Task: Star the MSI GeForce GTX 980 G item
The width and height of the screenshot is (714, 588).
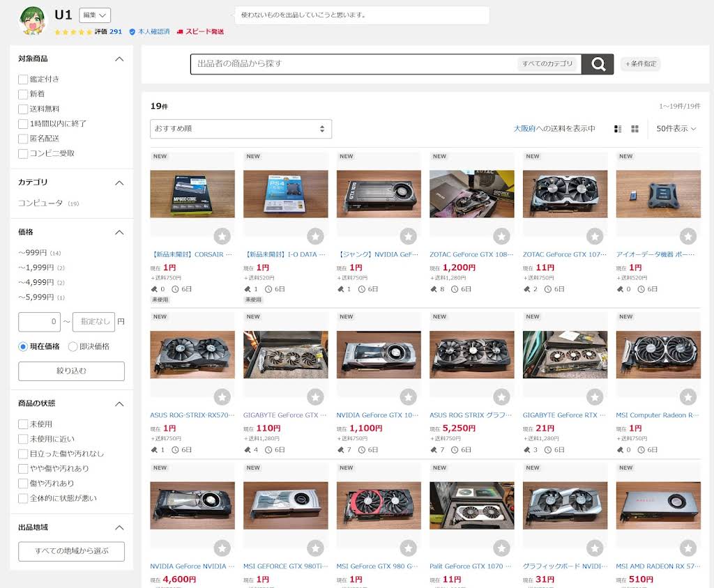Action: (409, 548)
